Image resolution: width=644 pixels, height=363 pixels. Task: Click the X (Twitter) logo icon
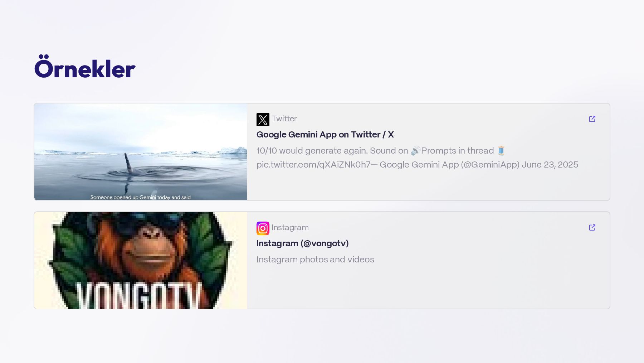point(263,120)
